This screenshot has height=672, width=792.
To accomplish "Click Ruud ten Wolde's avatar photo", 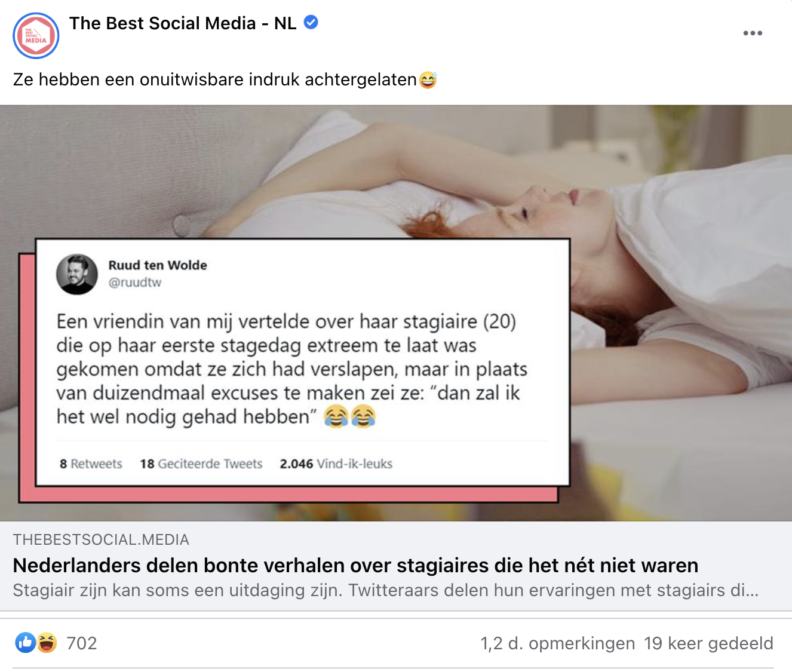I will click(x=77, y=274).
